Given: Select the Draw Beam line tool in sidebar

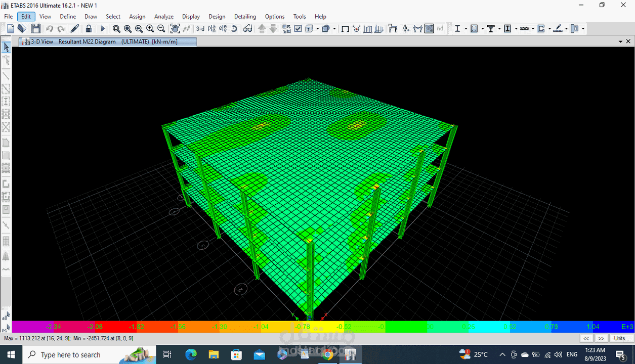Looking at the screenshot, I should 6,76.
